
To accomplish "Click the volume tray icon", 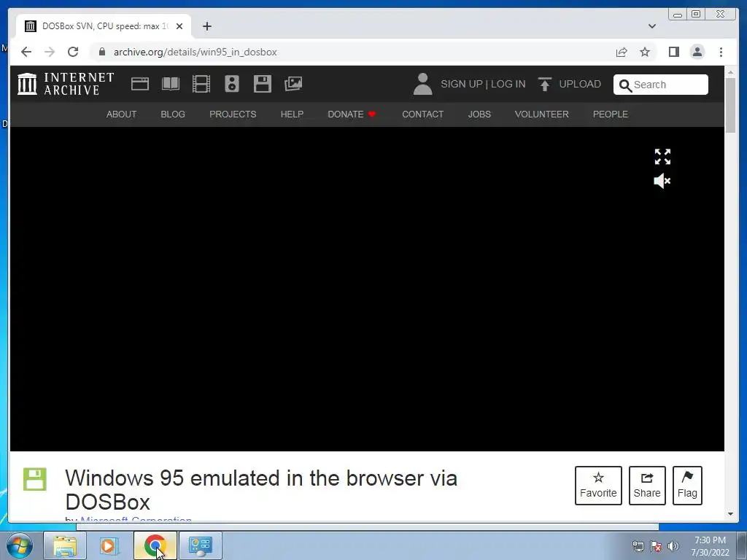I will 673,546.
